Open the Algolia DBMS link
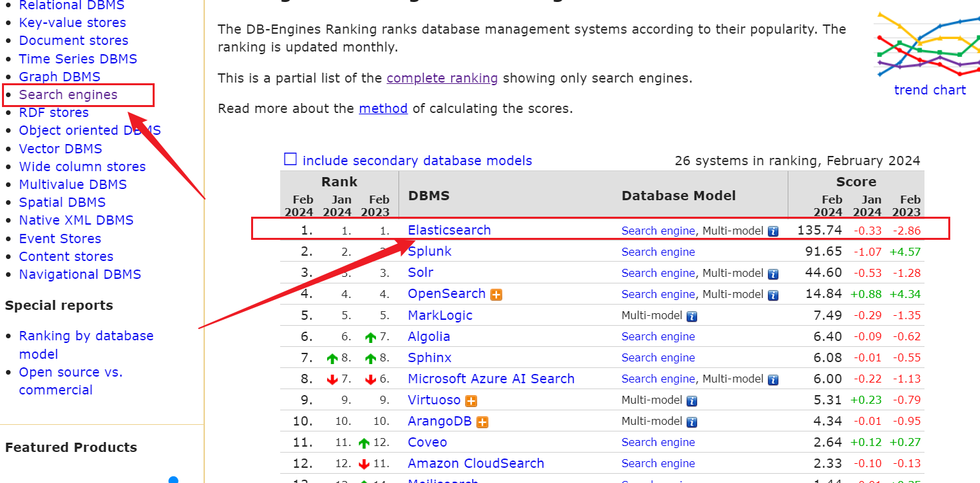The image size is (980, 483). coord(429,336)
